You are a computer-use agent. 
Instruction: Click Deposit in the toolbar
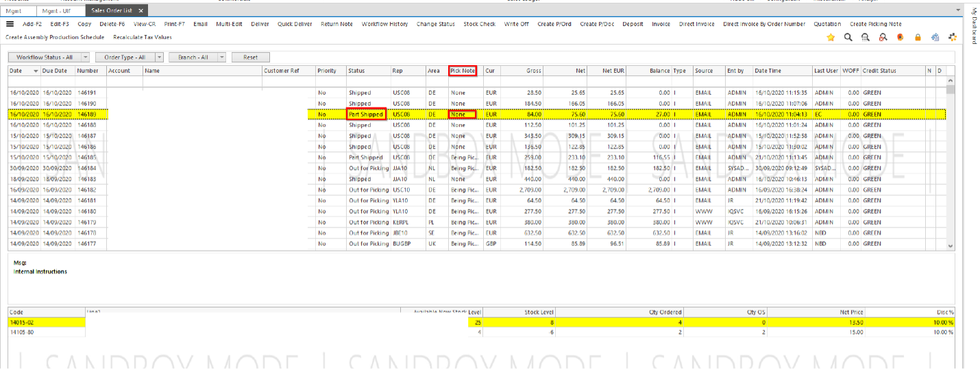pos(633,24)
